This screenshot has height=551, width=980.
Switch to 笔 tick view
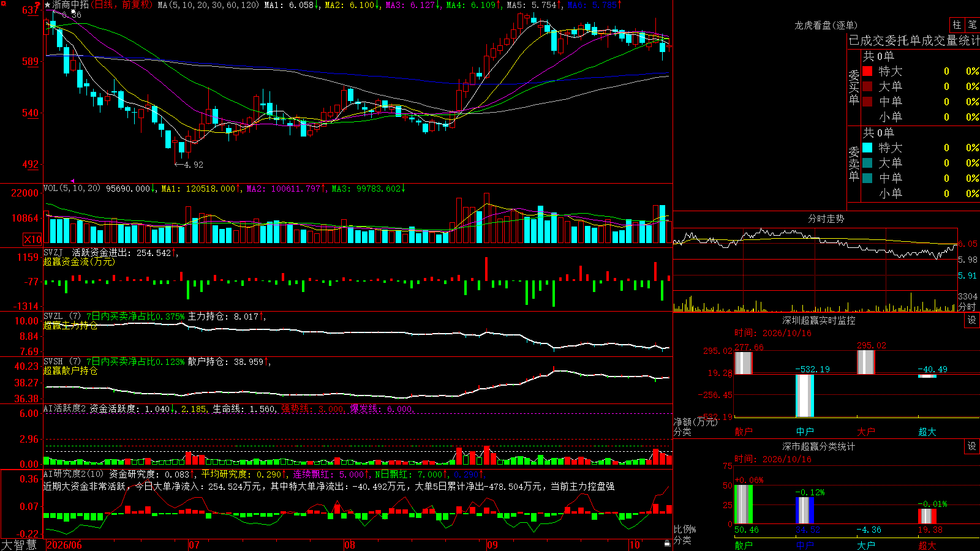(972, 25)
